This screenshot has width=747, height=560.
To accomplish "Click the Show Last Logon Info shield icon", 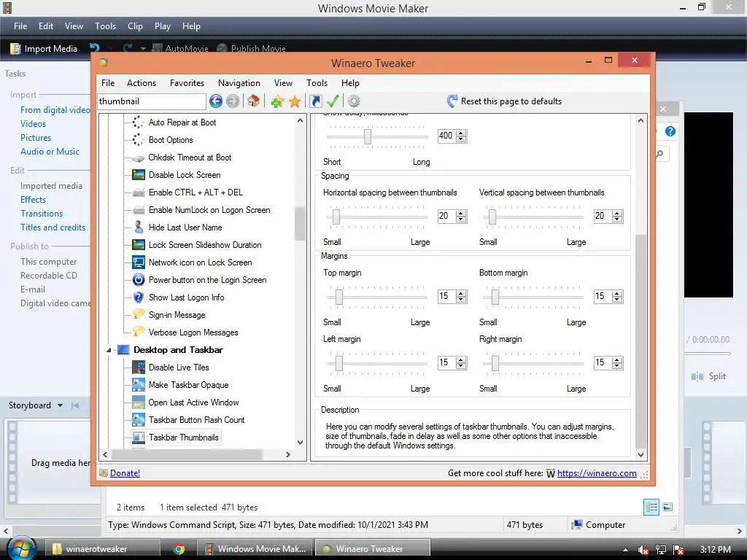I will pyautogui.click(x=139, y=297).
